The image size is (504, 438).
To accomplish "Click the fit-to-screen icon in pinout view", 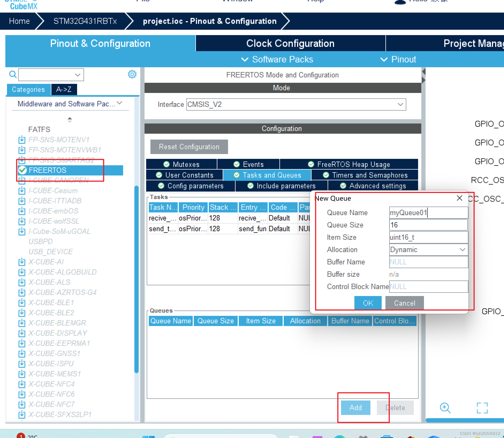I will click(x=482, y=408).
